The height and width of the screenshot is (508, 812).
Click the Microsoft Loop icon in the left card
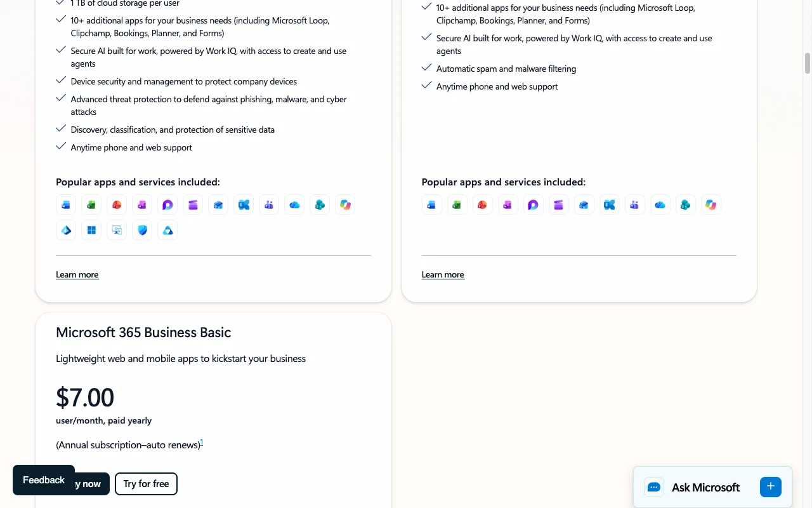coord(167,204)
